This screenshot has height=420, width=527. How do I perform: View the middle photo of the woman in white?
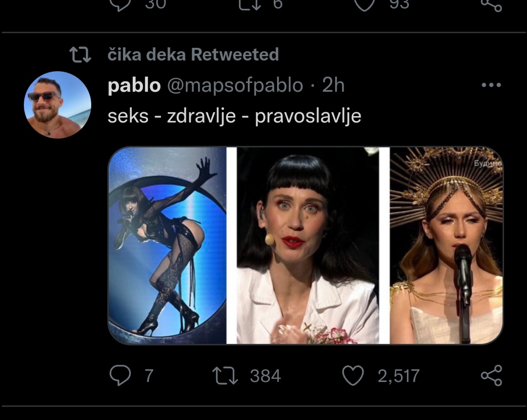pyautogui.click(x=308, y=245)
